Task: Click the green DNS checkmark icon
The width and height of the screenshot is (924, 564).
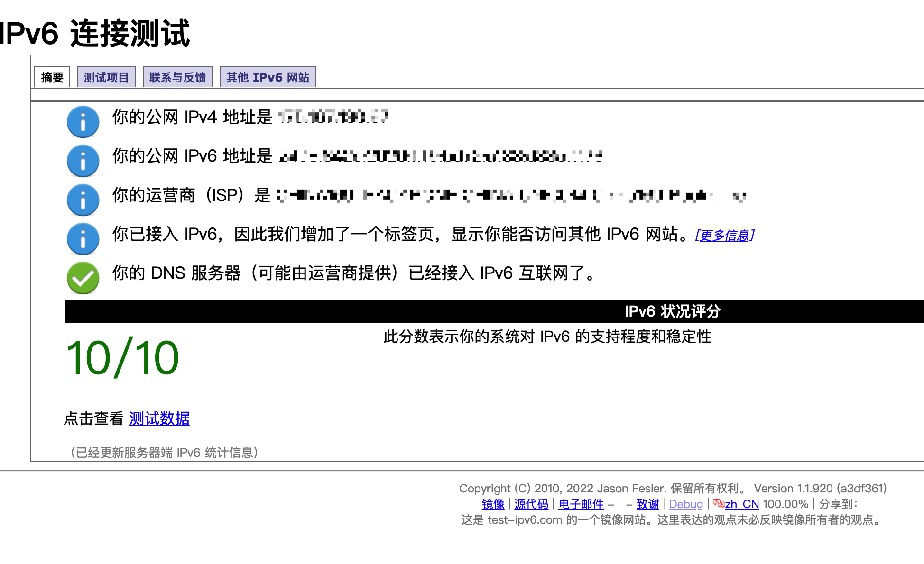Action: coord(83,278)
